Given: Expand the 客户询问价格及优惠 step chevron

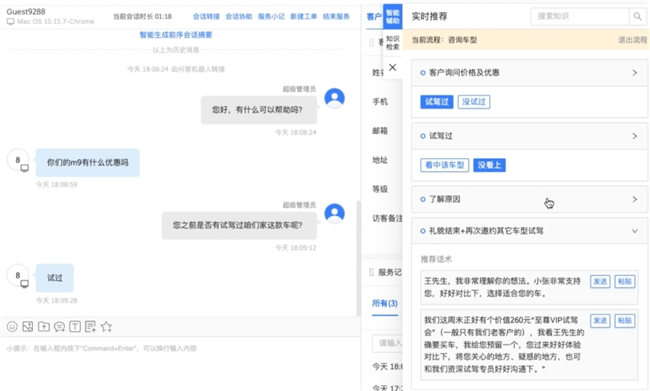Looking at the screenshot, I should click(x=635, y=73).
